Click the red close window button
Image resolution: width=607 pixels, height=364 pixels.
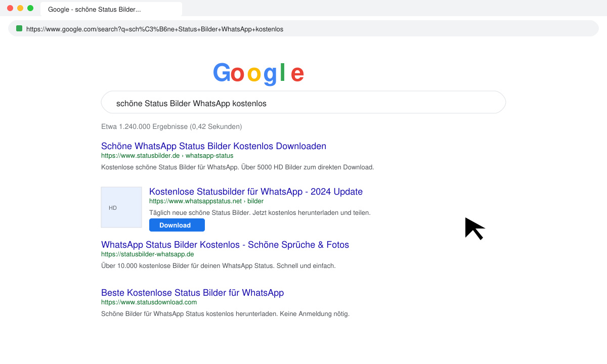coord(10,8)
